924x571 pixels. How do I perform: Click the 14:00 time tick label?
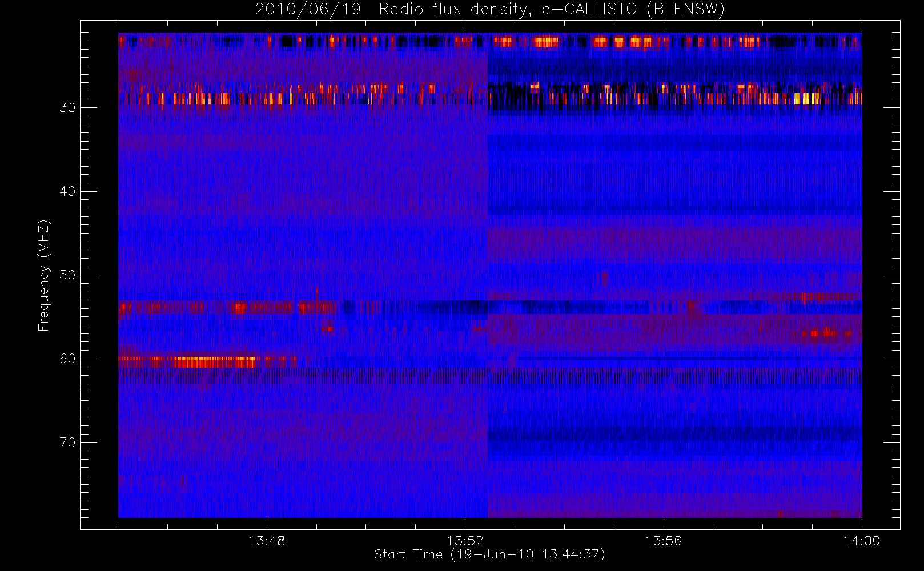pyautogui.click(x=862, y=541)
